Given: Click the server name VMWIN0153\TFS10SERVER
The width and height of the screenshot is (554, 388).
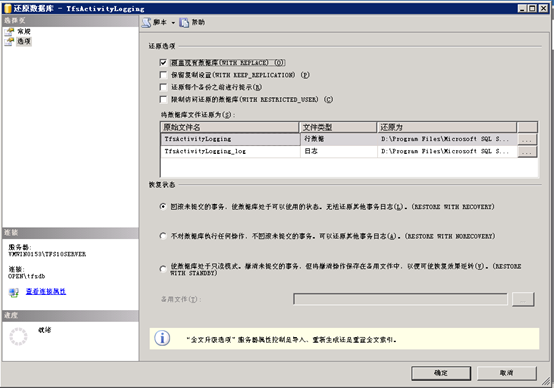Looking at the screenshot, I should point(47,254).
